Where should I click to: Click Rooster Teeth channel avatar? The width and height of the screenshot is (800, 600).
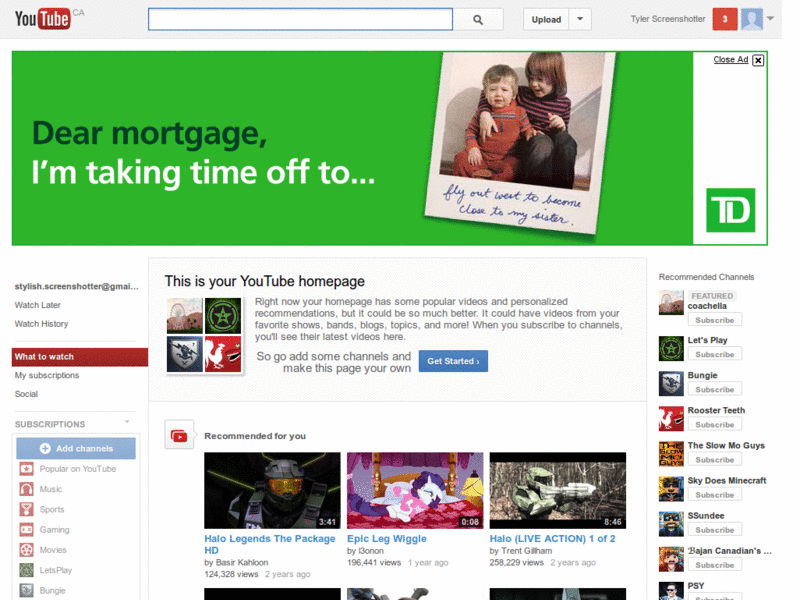coord(671,419)
